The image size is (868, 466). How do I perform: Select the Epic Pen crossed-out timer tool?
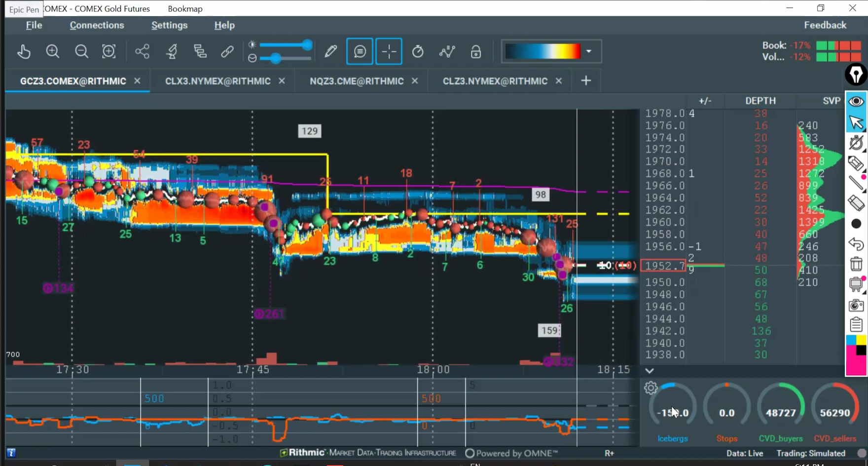[x=856, y=143]
